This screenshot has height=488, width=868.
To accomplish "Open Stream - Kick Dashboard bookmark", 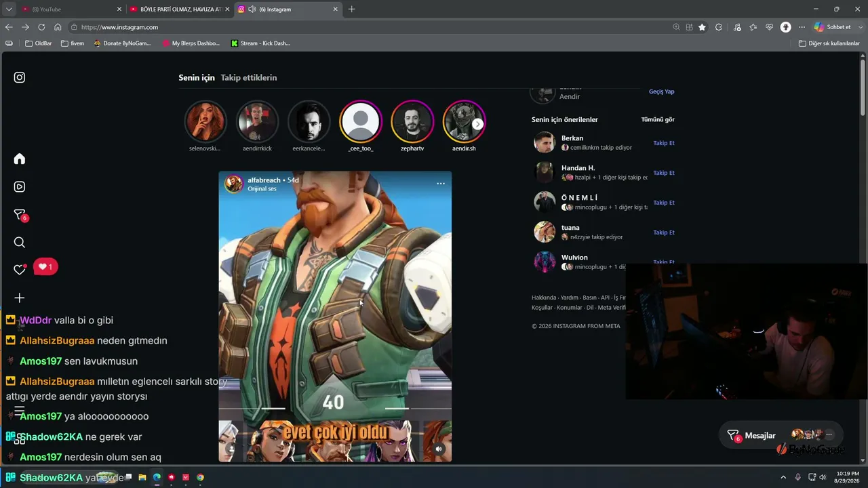I will coord(260,43).
